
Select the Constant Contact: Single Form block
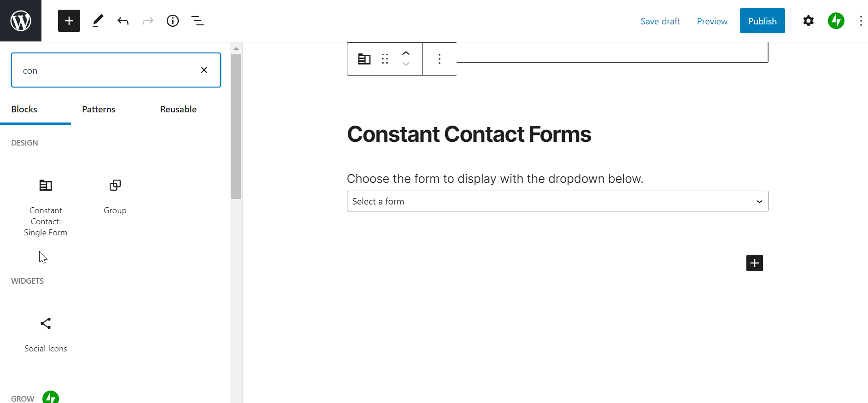46,203
